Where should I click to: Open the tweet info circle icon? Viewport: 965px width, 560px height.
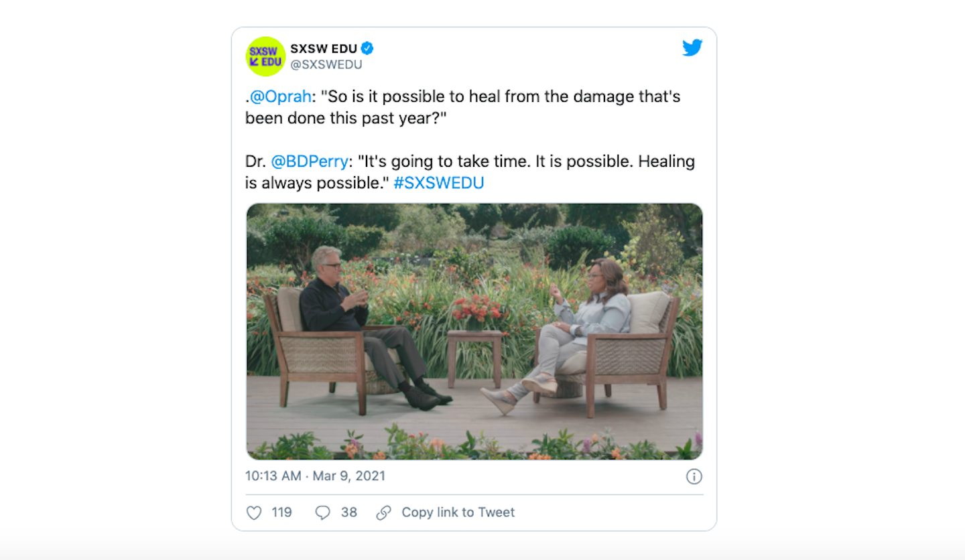694,477
